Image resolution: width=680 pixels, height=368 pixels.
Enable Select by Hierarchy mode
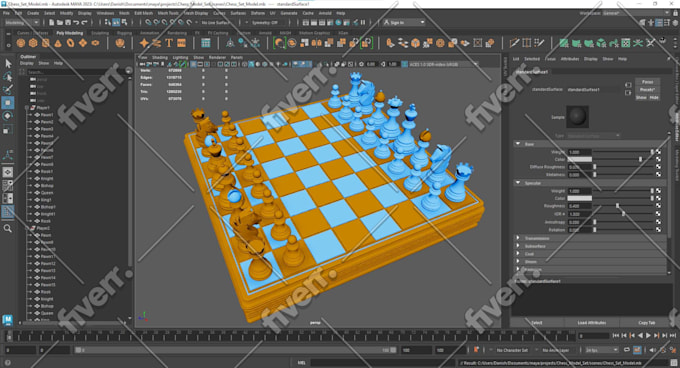108,22
